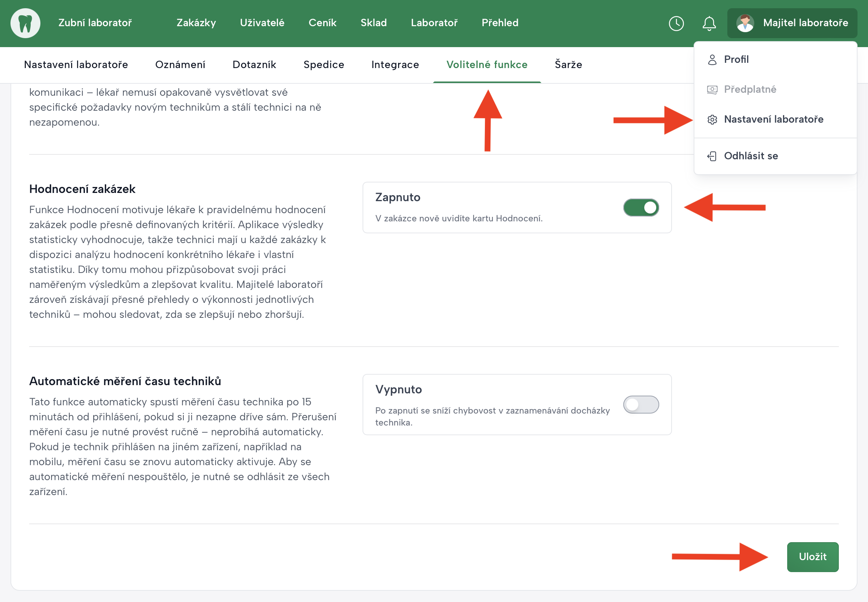Click the gear icon for Nastavení laboratoře
868x602 pixels.
[712, 120]
